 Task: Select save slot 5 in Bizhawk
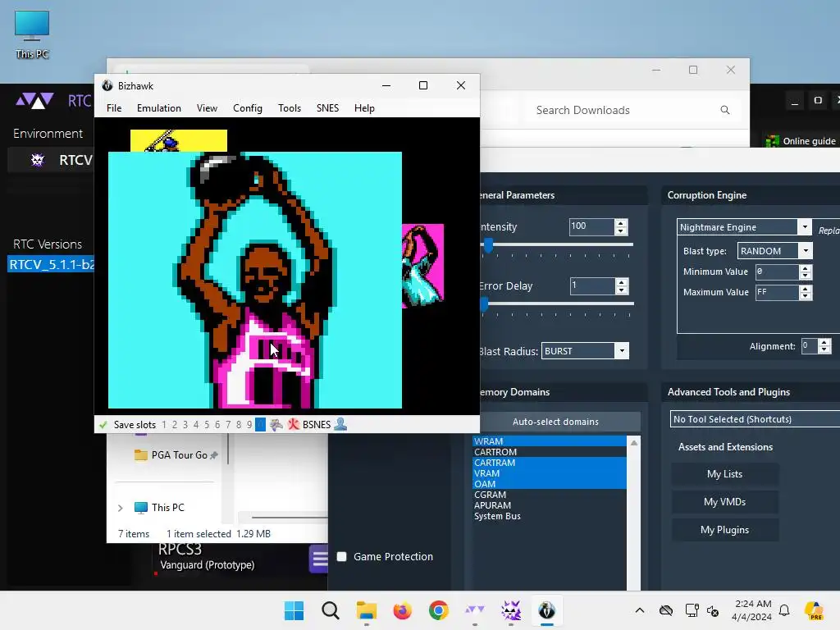tap(207, 425)
